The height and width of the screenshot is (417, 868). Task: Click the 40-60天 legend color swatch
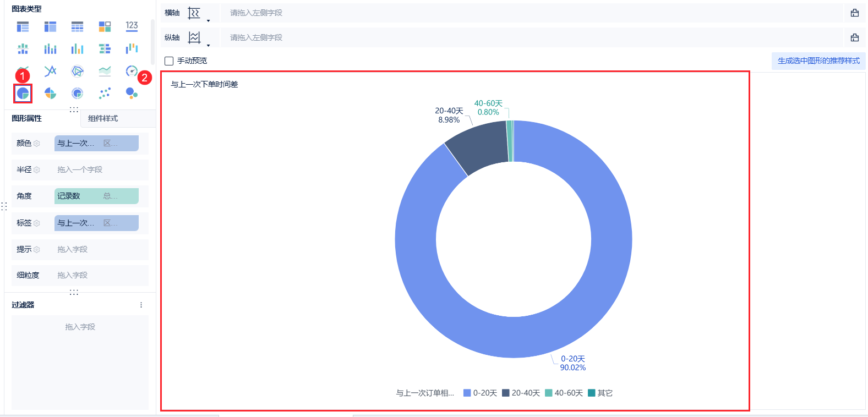(x=549, y=393)
